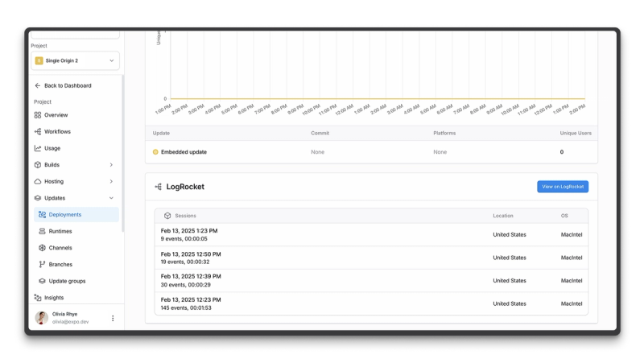This screenshot has width=644, height=363.
Task: Click United States in the 1:23 PM row
Action: pos(510,234)
